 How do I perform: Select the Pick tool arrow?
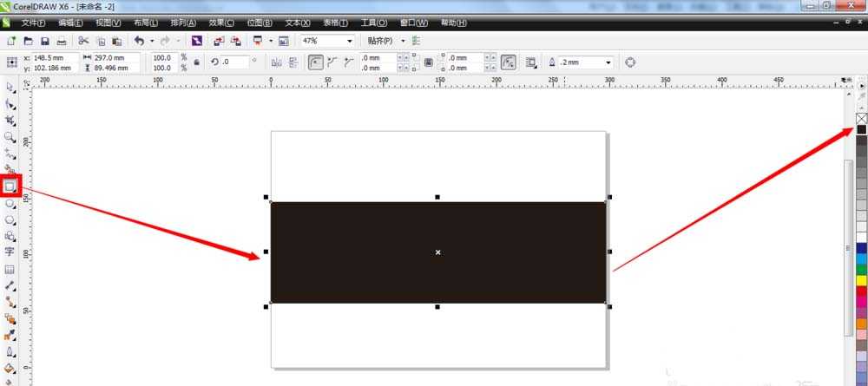click(10, 87)
